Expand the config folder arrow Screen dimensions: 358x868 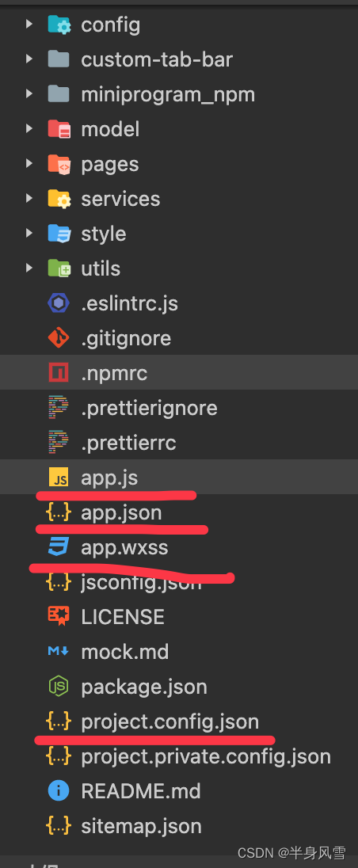pyautogui.click(x=29, y=25)
